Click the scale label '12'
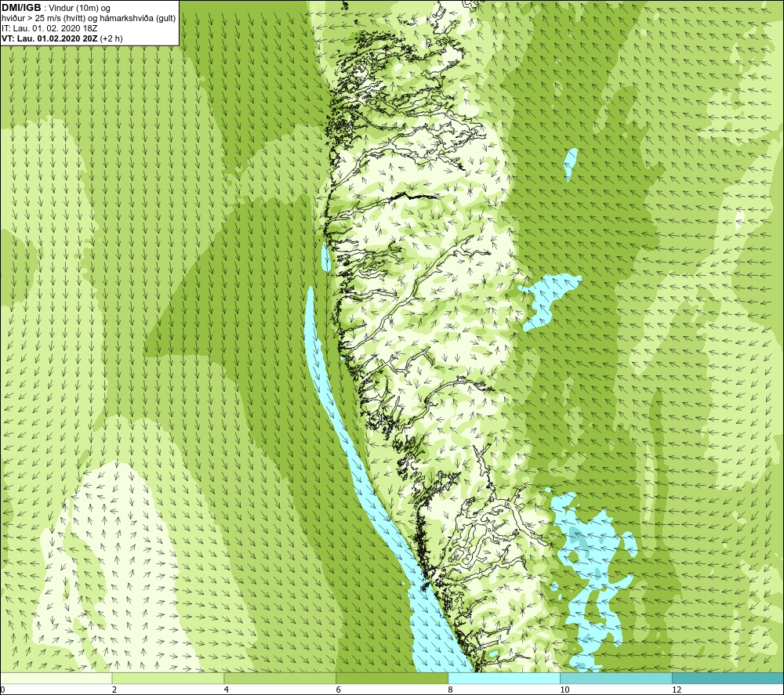784x695 pixels. (x=677, y=690)
